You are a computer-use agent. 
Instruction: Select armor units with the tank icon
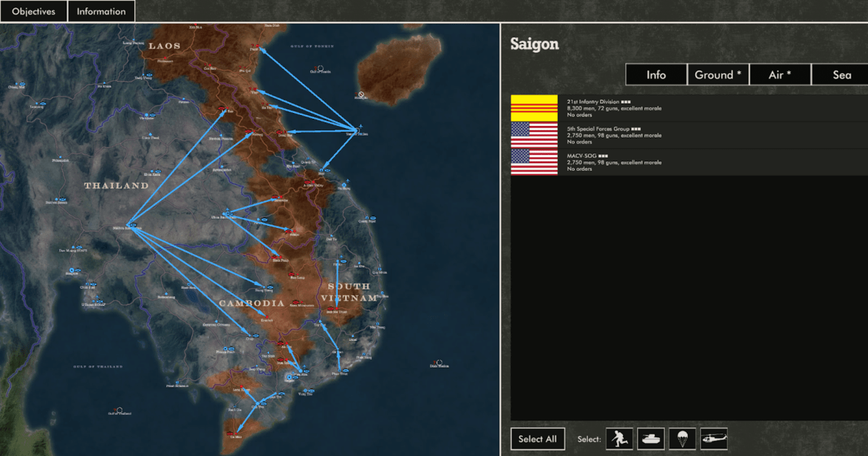coord(651,439)
